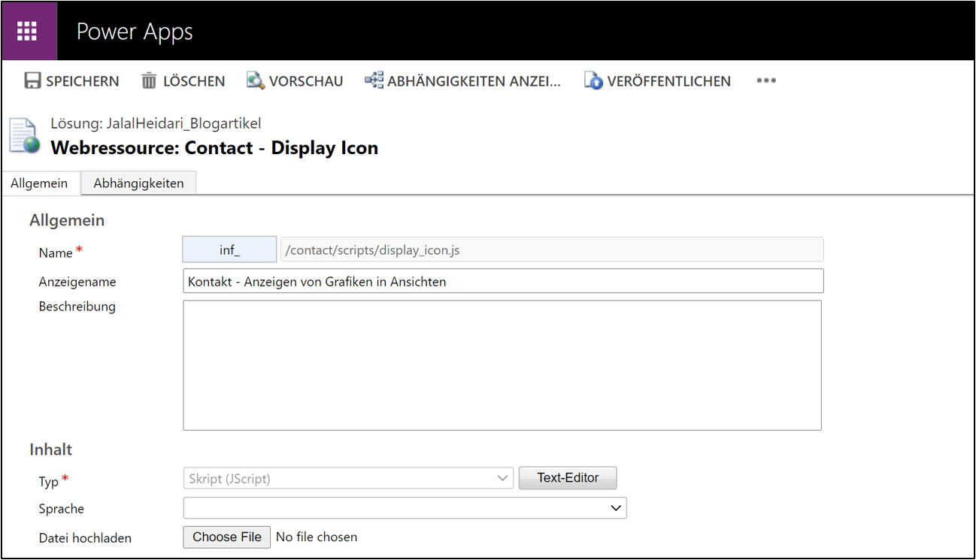Click the Name field label

tap(56, 253)
